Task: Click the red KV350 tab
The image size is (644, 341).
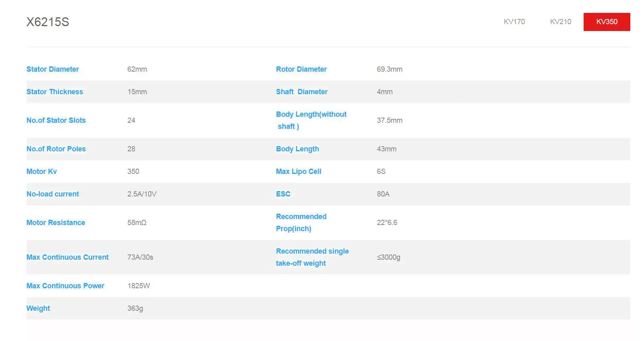Action: click(x=607, y=22)
